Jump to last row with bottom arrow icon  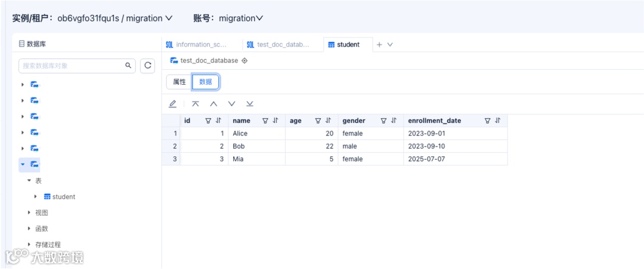(250, 104)
